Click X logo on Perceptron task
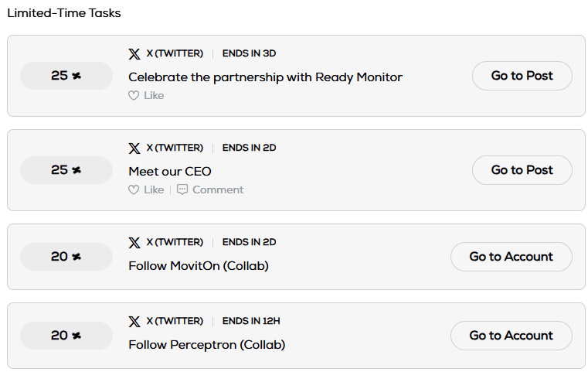The width and height of the screenshot is (588, 372). pyautogui.click(x=134, y=322)
